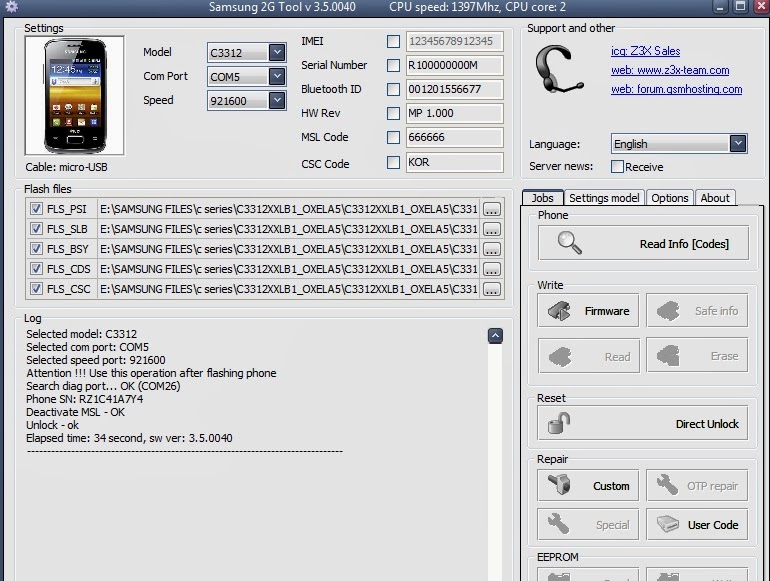Viewport: 770px width, 581px height.
Task: Click the Safe info chip icon
Action: click(668, 311)
